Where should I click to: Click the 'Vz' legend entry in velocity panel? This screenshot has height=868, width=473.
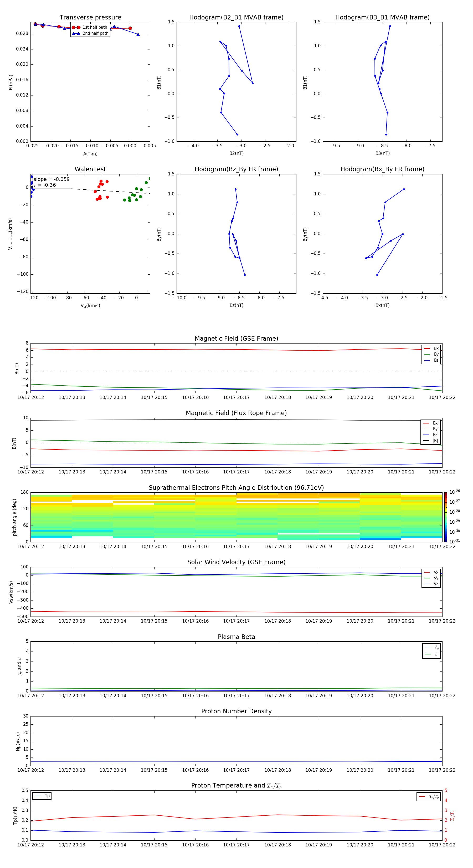click(431, 584)
